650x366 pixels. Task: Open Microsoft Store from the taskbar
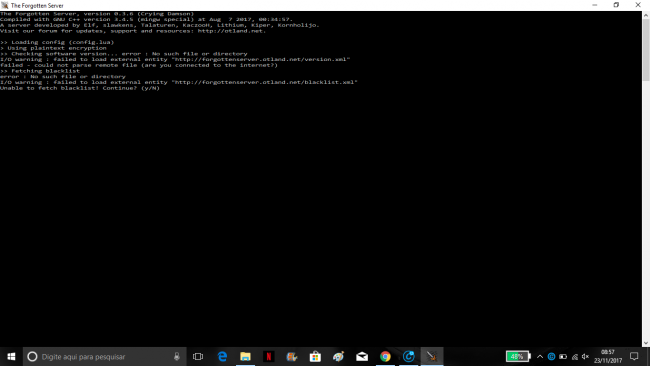pyautogui.click(x=315, y=356)
